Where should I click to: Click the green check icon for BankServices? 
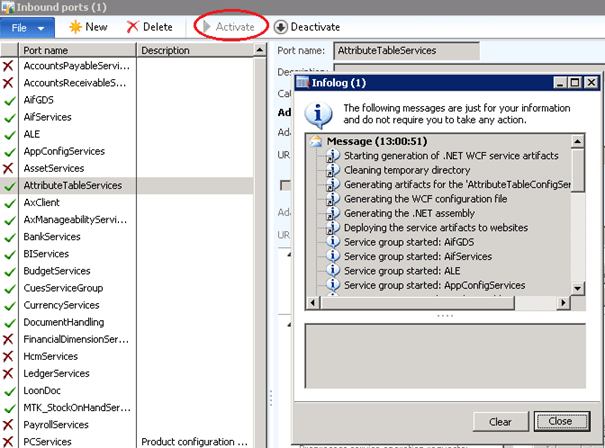point(9,237)
